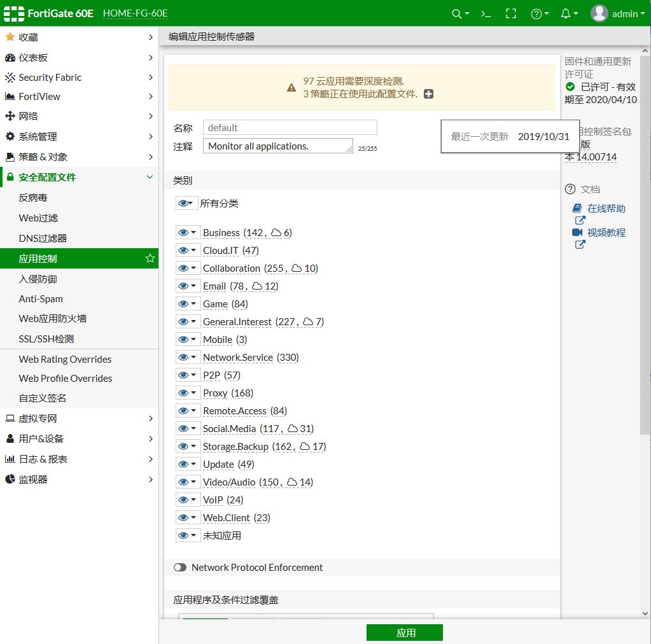Expand policy list with the plus icon
The width and height of the screenshot is (651, 644).
tap(428, 94)
